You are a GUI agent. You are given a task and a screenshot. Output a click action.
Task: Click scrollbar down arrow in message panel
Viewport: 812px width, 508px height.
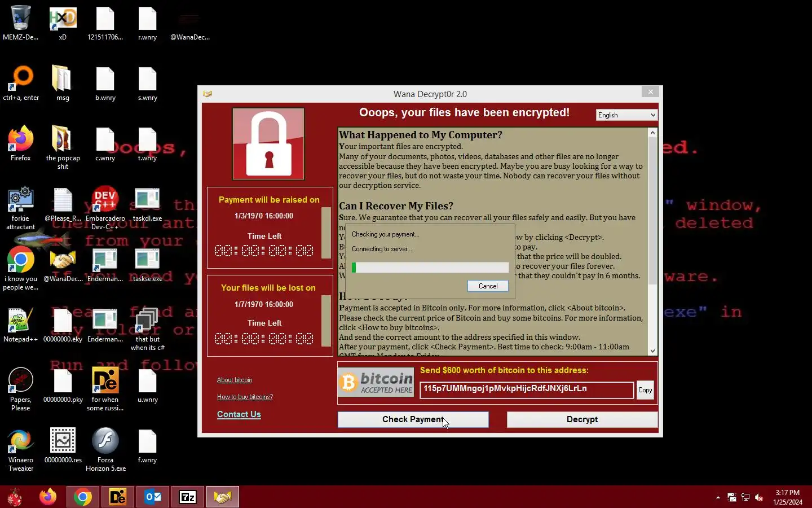tap(652, 351)
